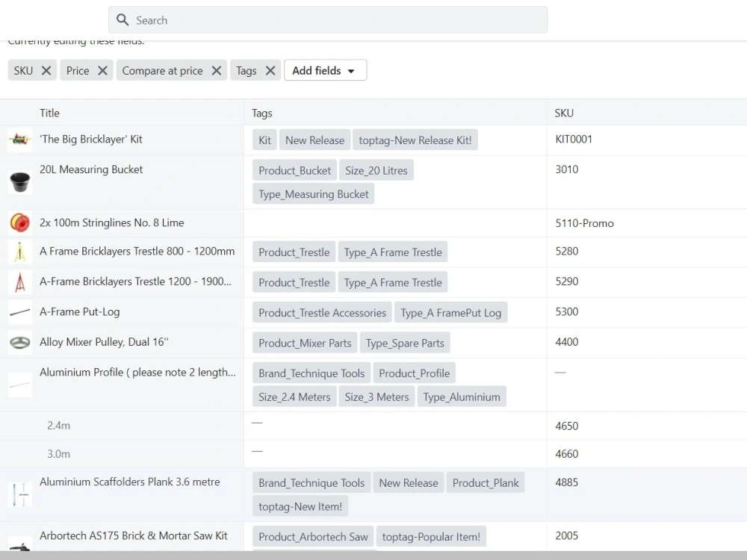Open the A Frame Trestle 800 - 1200mm thumbnail
The image size is (747, 560).
20,252
